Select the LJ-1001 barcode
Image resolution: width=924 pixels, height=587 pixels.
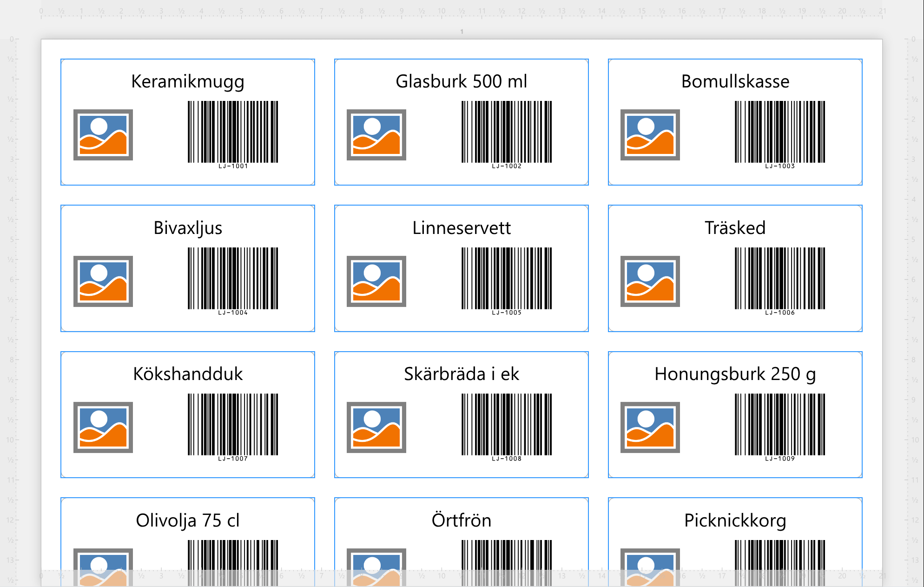coord(233,135)
